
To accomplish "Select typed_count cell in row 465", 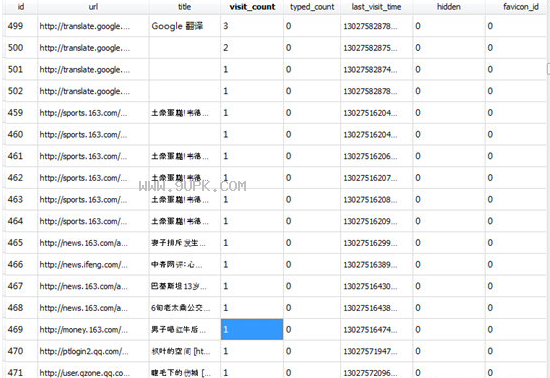I will click(312, 243).
